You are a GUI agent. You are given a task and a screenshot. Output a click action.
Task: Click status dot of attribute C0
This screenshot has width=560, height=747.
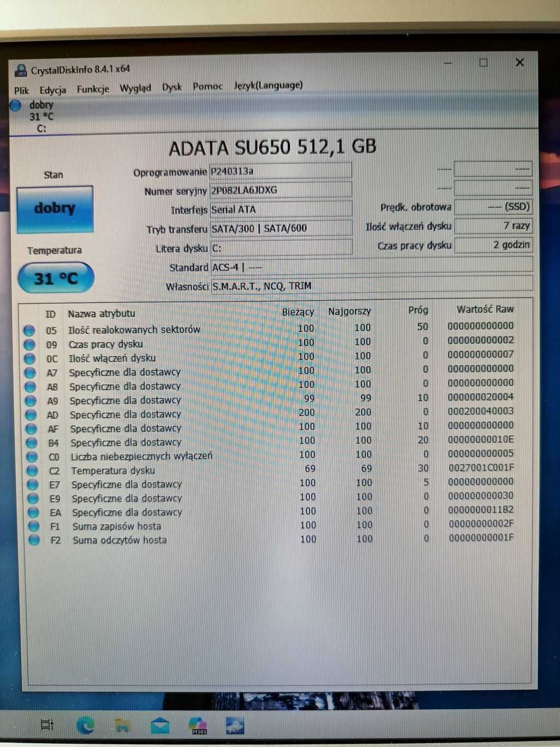coord(32,457)
